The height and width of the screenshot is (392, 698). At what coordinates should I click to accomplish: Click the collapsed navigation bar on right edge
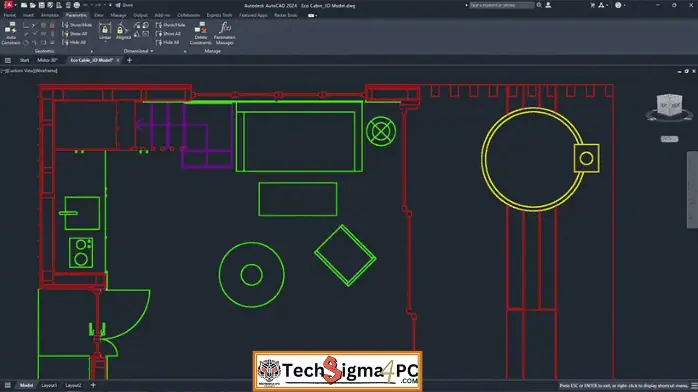click(692, 190)
